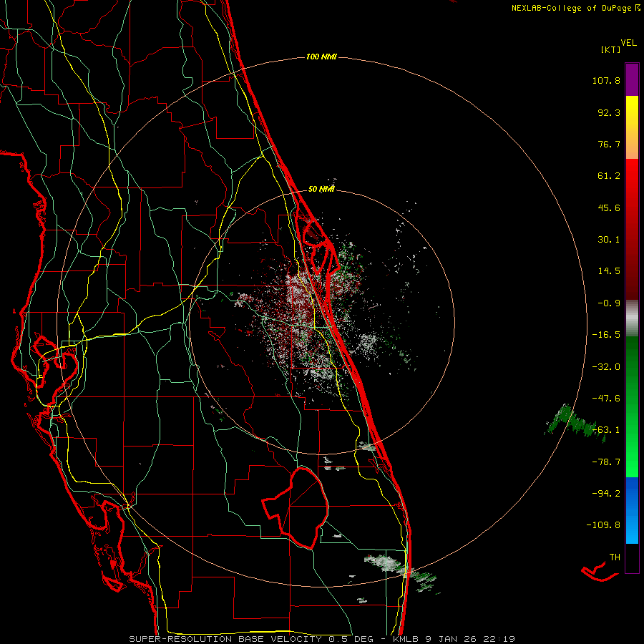644x644 pixels.
Task: Select the -63.1 legend value
Action: pos(606,430)
